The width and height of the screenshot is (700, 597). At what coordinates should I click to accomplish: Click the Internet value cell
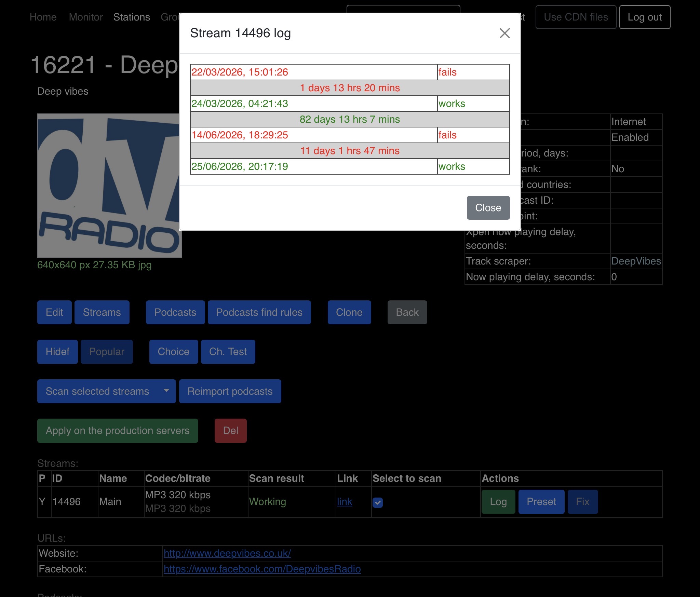point(636,122)
